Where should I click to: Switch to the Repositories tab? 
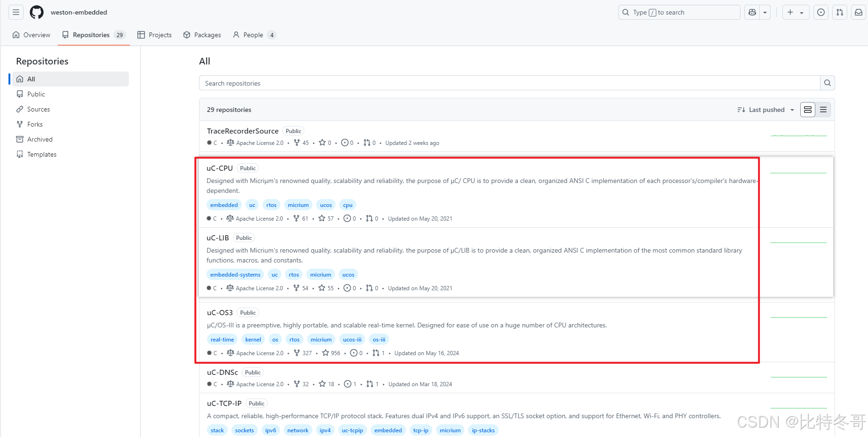coord(94,35)
